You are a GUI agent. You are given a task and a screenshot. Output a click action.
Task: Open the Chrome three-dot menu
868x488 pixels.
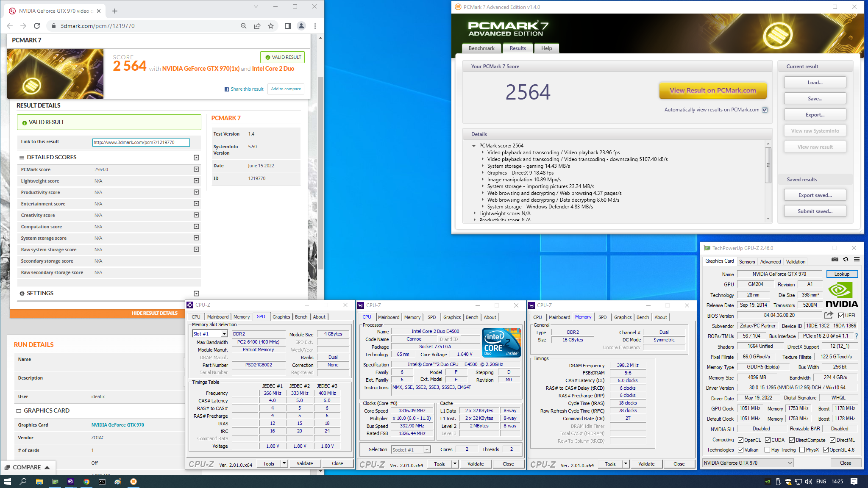(x=315, y=26)
